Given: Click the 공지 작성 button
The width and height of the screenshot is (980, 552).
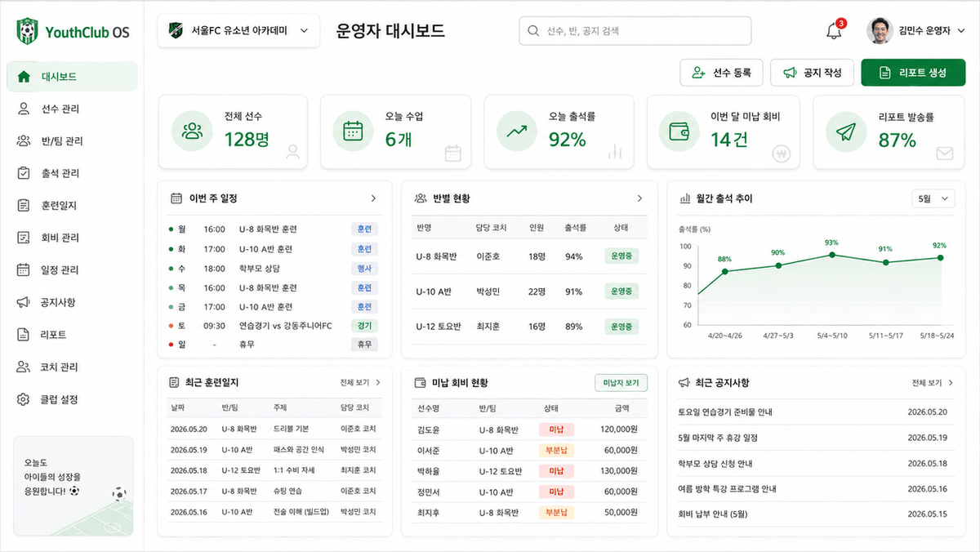Looking at the screenshot, I should (812, 73).
